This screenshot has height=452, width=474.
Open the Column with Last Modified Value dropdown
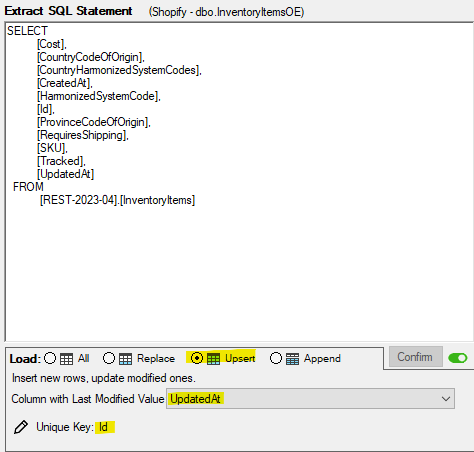[x=310, y=399]
